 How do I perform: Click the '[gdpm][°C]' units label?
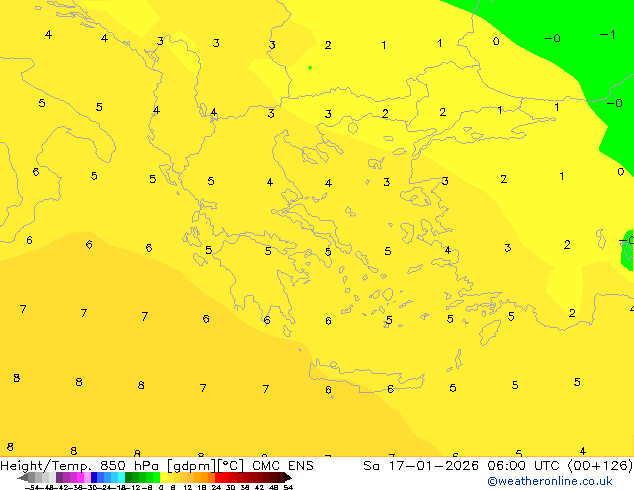(205, 466)
